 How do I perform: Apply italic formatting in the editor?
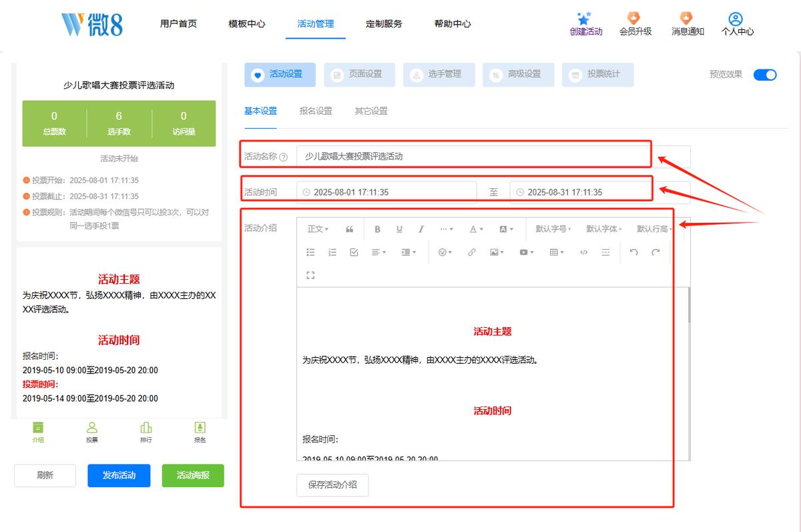421,229
